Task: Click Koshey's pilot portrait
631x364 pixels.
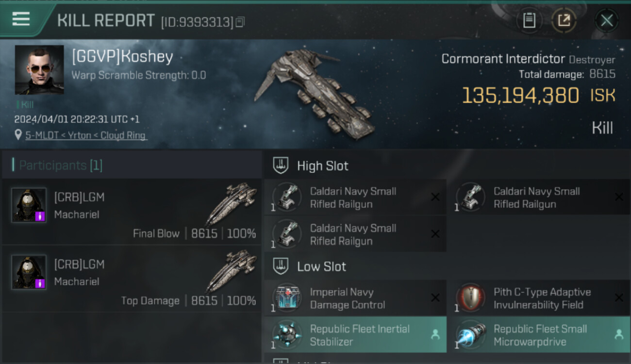Action: pyautogui.click(x=39, y=70)
